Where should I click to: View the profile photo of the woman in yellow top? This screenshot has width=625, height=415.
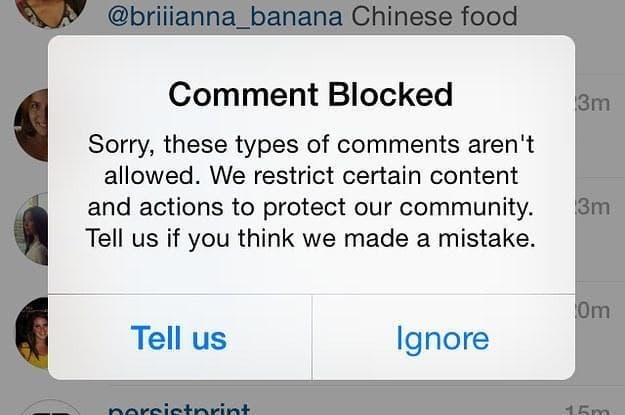click(x=32, y=332)
